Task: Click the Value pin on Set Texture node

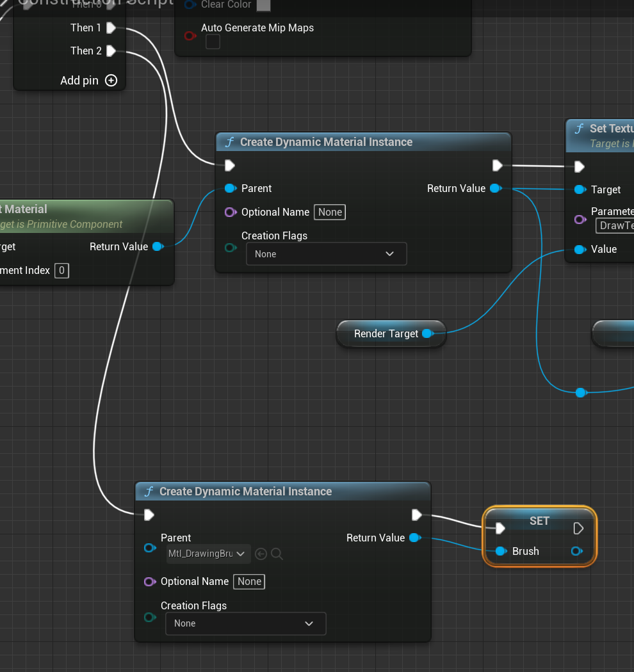Action: (580, 249)
